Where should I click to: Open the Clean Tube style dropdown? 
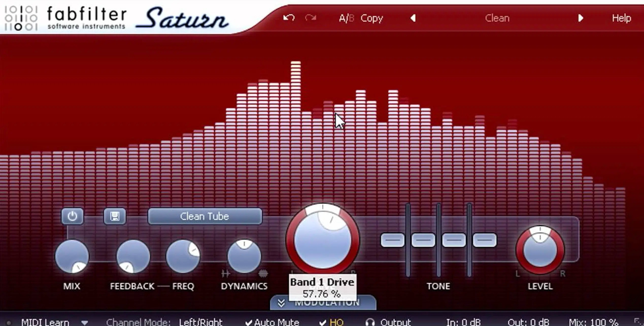pyautogui.click(x=205, y=216)
